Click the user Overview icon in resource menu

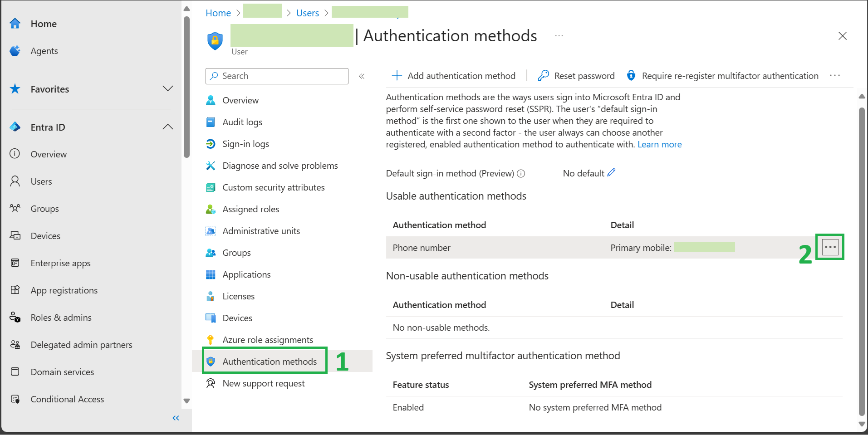tap(211, 100)
